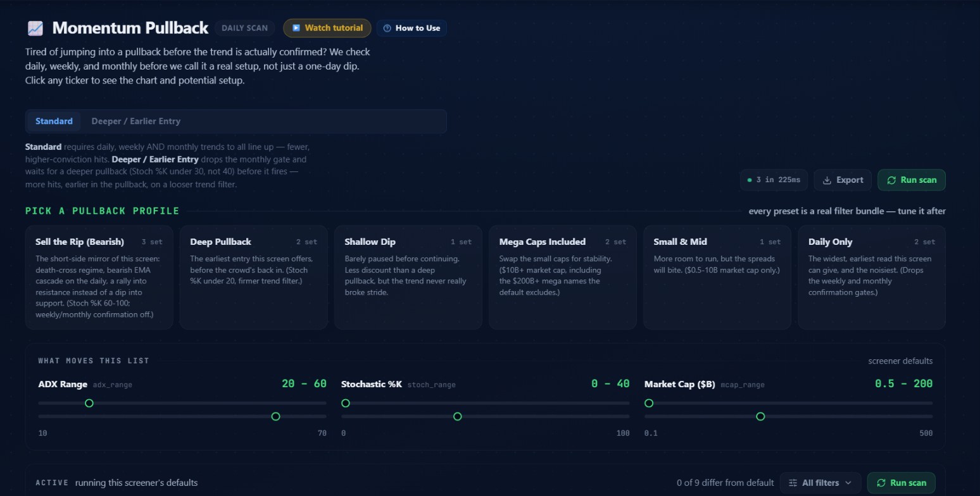Click the 'PICK A PULLBACK PROFILE' heading
Viewport: 980px width, 496px height.
(x=103, y=211)
